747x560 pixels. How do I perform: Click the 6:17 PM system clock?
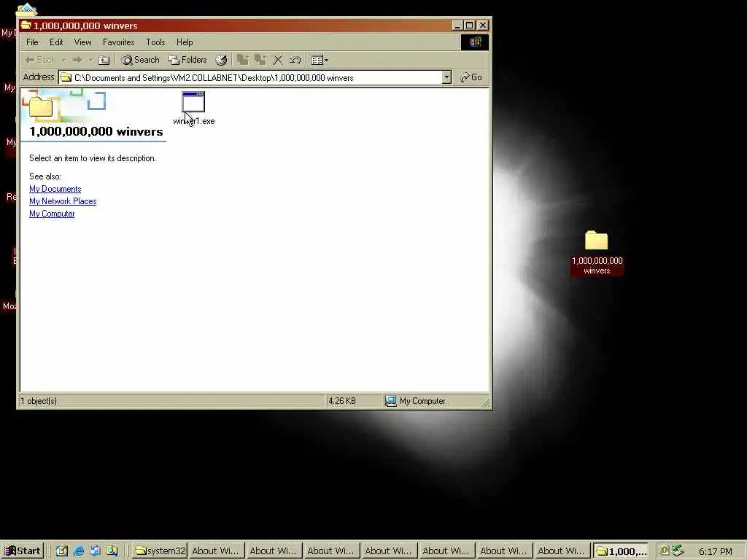point(715,551)
